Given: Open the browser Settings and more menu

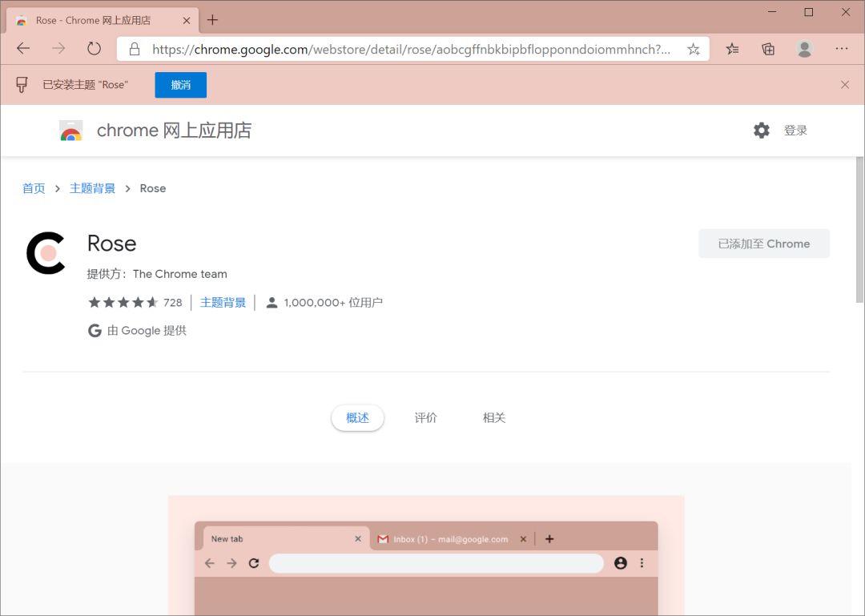Looking at the screenshot, I should click(x=841, y=49).
